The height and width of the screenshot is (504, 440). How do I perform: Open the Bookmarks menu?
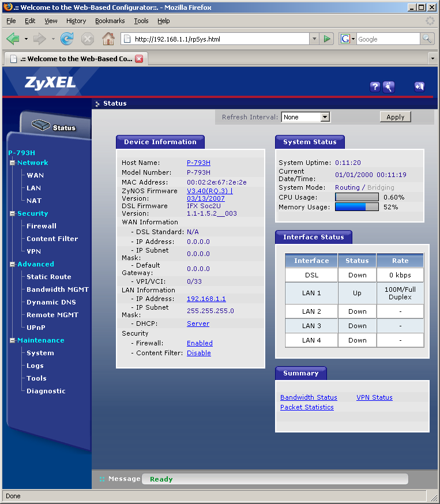pyautogui.click(x=110, y=21)
